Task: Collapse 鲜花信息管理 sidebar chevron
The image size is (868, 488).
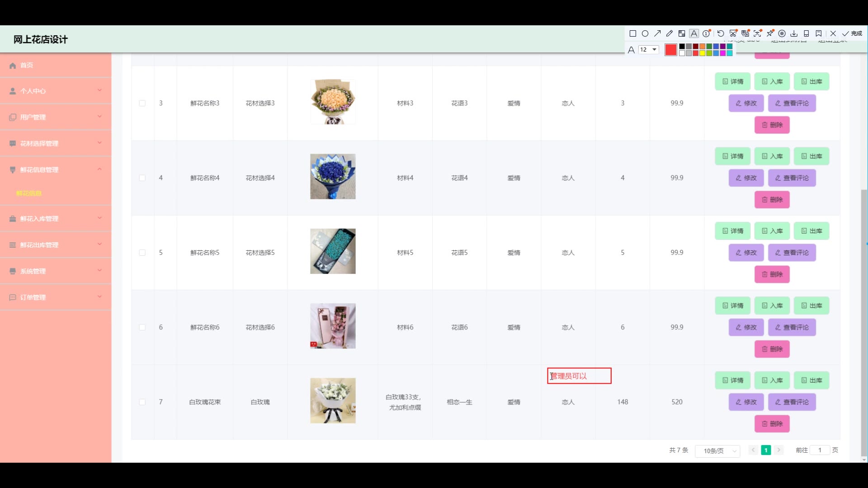Action: pos(99,169)
